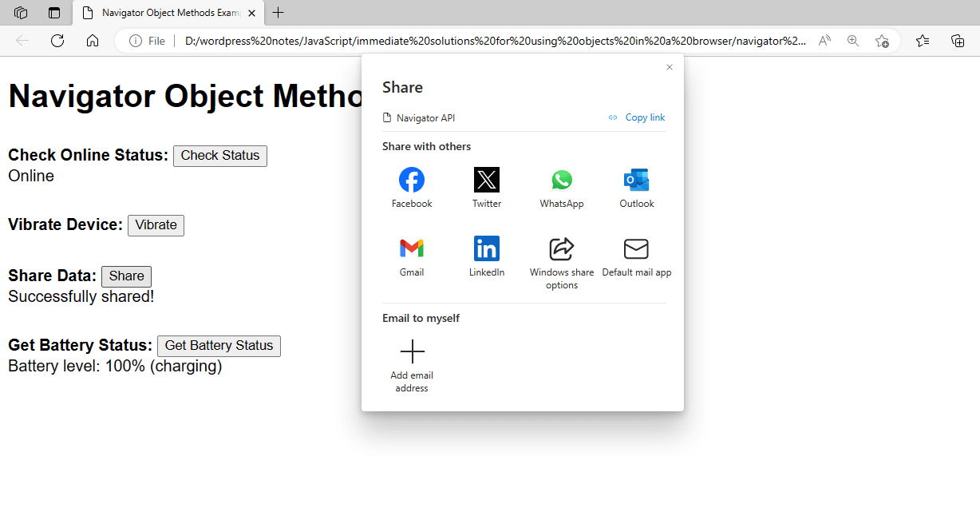Share via Outlook icon
Image resolution: width=980 pixels, height=516 pixels.
tap(637, 180)
